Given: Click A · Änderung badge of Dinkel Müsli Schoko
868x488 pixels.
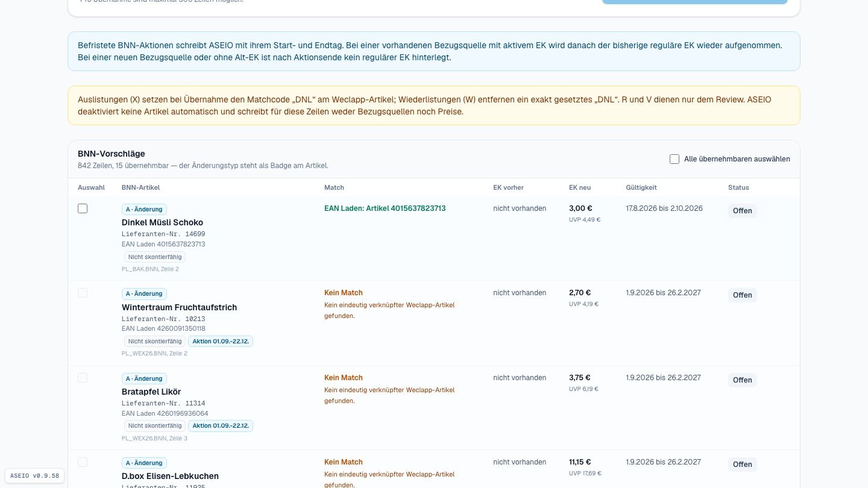Looking at the screenshot, I should 144,209.
